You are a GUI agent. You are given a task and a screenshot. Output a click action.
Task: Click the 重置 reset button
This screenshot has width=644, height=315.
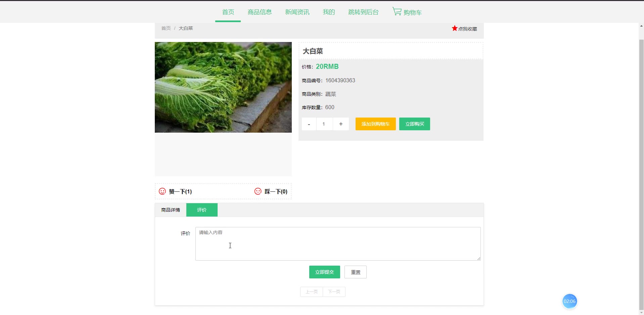[x=356, y=272]
